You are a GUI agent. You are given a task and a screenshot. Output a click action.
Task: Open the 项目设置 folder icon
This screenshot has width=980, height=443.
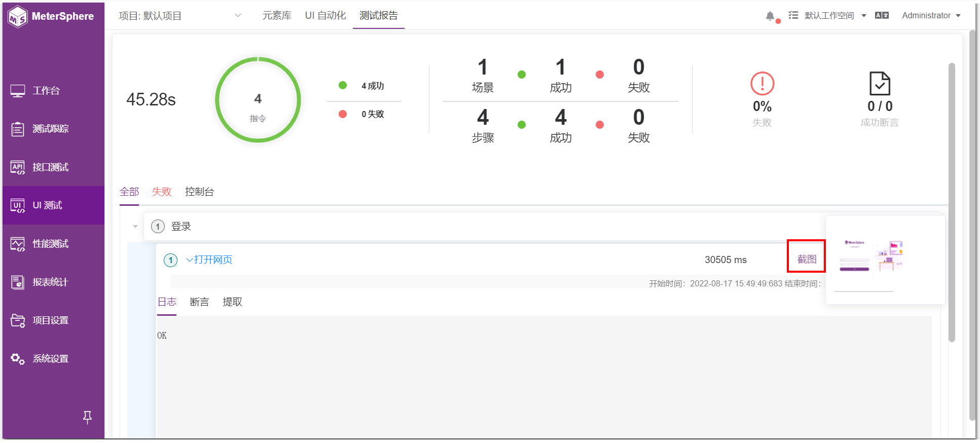point(18,320)
